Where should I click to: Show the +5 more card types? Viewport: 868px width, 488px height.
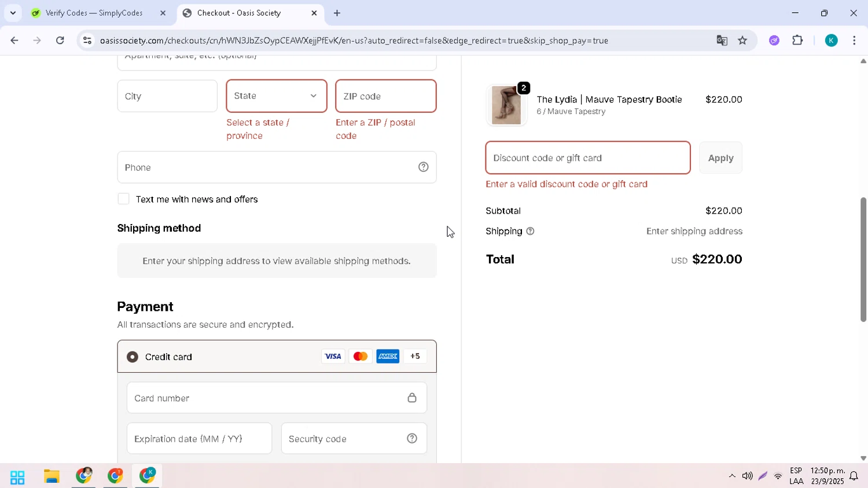pos(415,357)
